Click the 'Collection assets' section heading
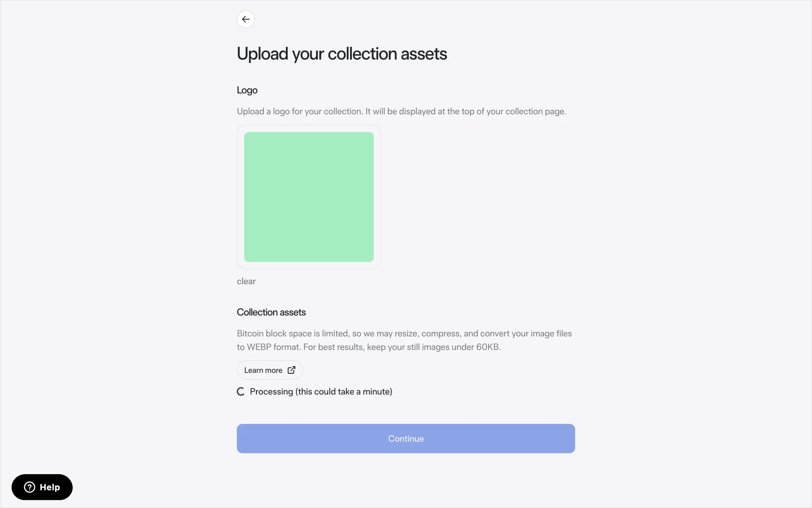This screenshot has height=508, width=812. point(271,312)
